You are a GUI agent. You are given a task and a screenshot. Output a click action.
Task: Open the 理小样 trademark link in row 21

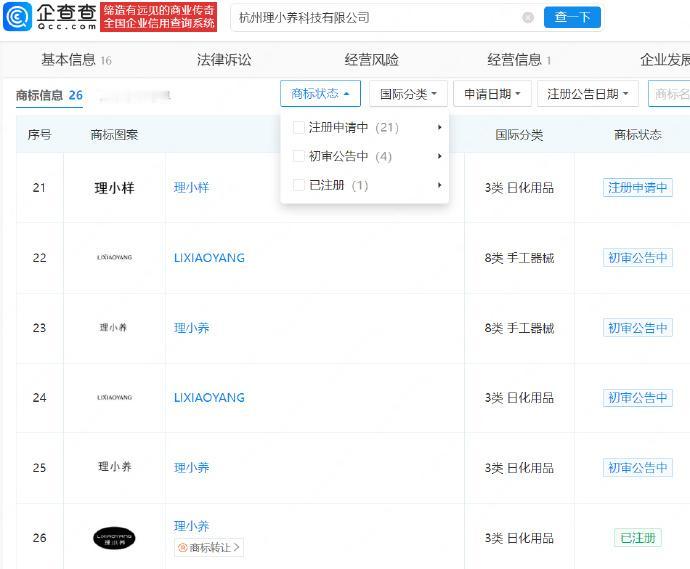point(191,188)
